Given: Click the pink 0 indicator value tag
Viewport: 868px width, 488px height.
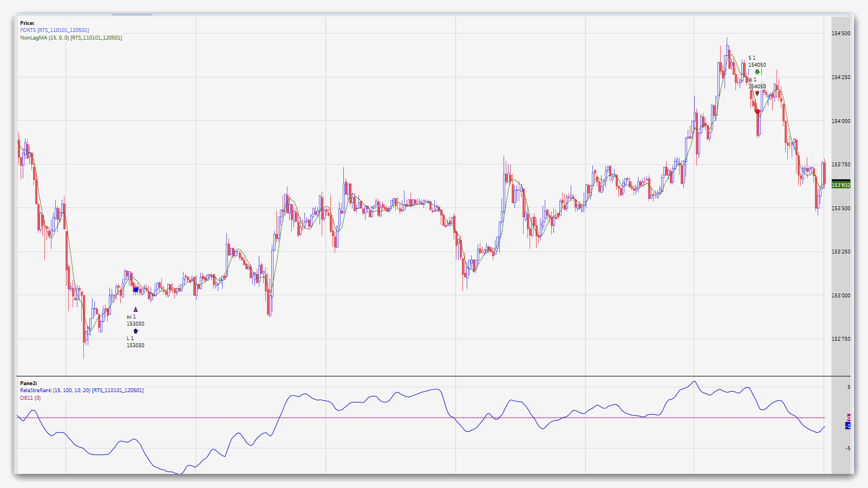Looking at the screenshot, I should click(849, 417).
